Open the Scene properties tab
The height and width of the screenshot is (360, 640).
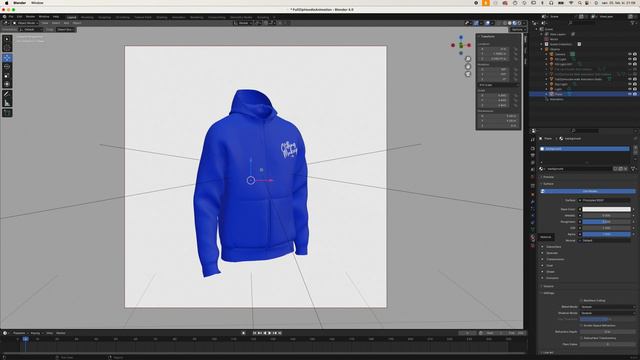(533, 169)
